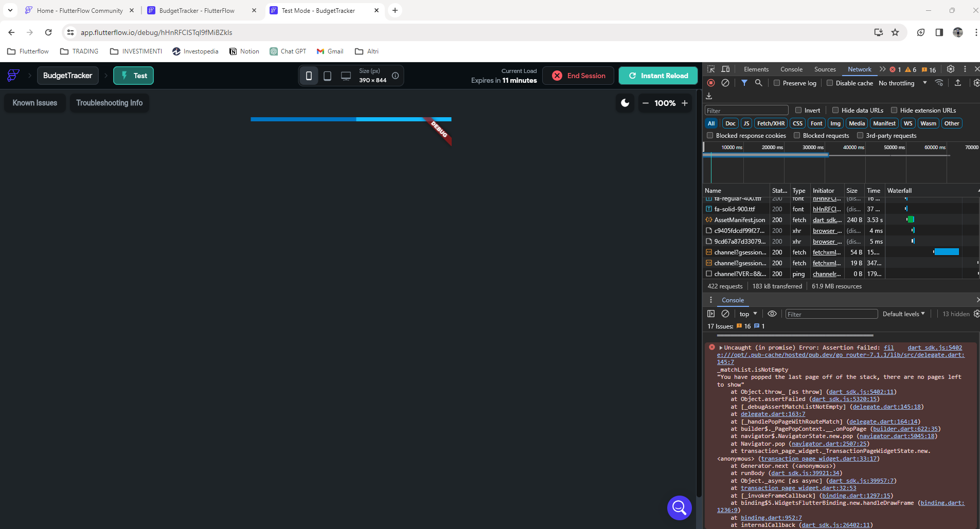
Task: Create live expression eye icon
Action: tap(772, 314)
